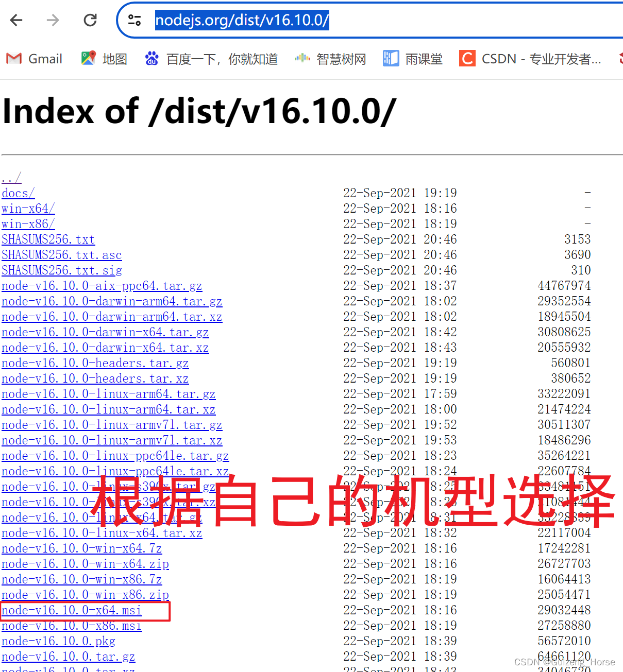Screen dimensions: 623x672
Task: Download node-v16.10.0.pkg installer
Action: coord(58,641)
